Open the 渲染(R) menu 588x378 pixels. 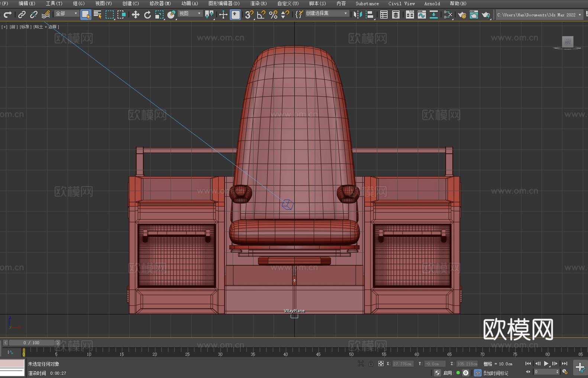tap(259, 3)
